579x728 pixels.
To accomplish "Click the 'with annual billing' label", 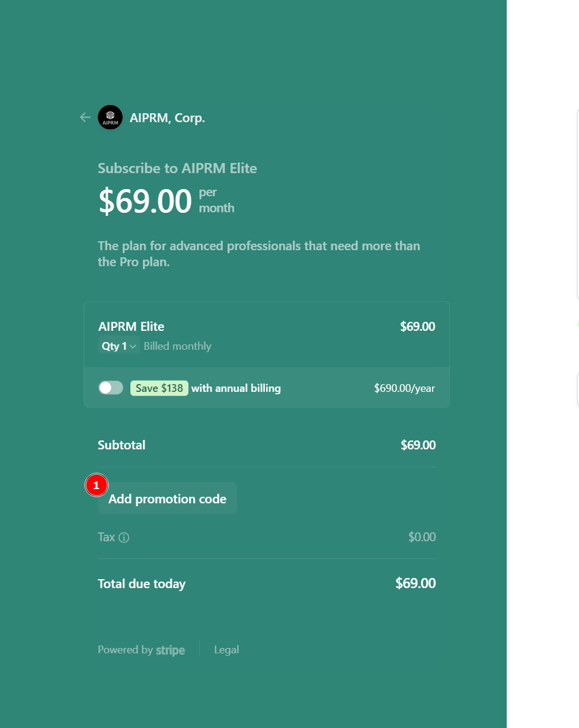I will pyautogui.click(x=236, y=388).
